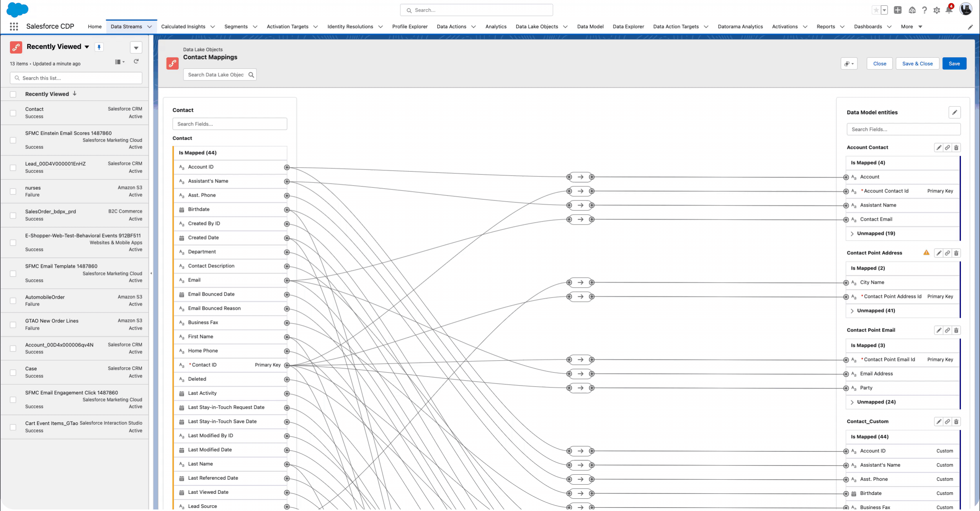This screenshot has height=511, width=980.
Task: Click the Save & Close button
Action: [x=917, y=63]
